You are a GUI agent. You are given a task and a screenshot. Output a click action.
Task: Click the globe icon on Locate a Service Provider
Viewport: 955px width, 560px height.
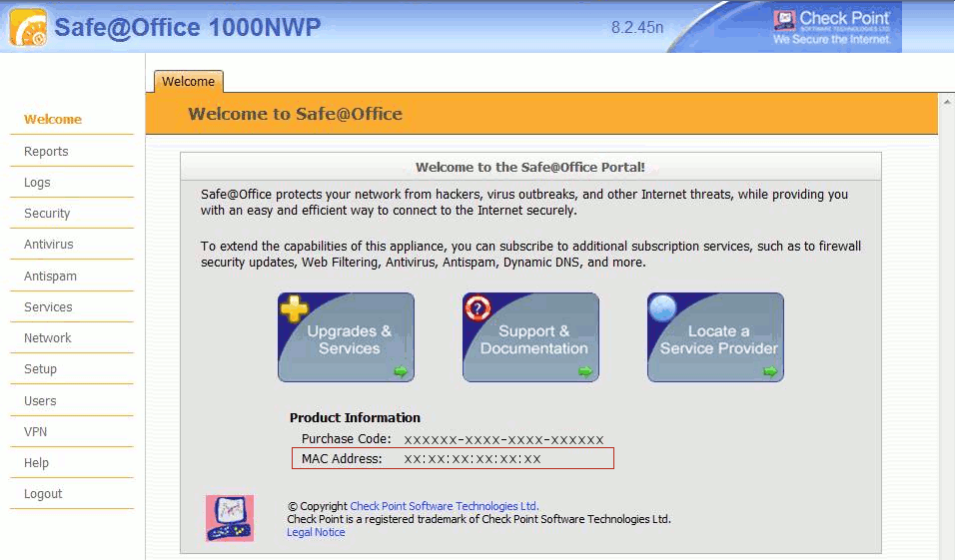coord(662,307)
